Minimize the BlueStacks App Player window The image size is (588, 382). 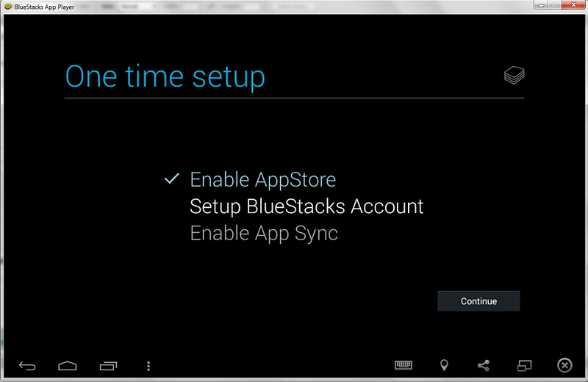(x=541, y=5)
